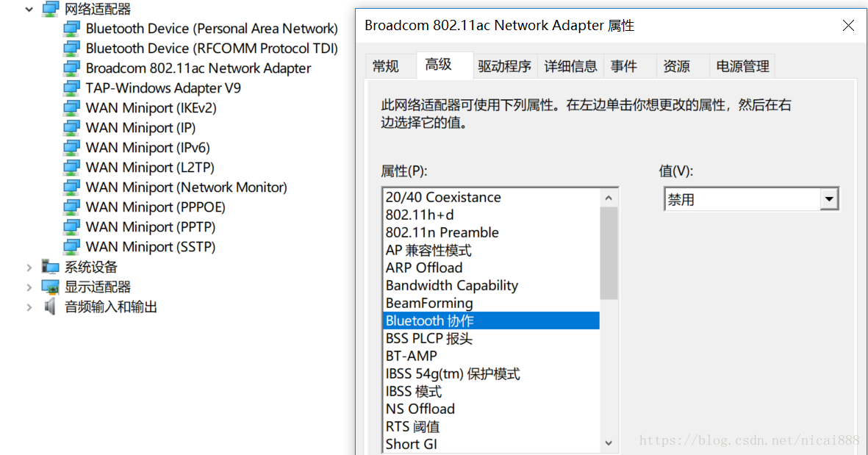The width and height of the screenshot is (868, 455).
Task: Click the Broadcom 802.11ac Network Adapter icon
Action: [71, 68]
